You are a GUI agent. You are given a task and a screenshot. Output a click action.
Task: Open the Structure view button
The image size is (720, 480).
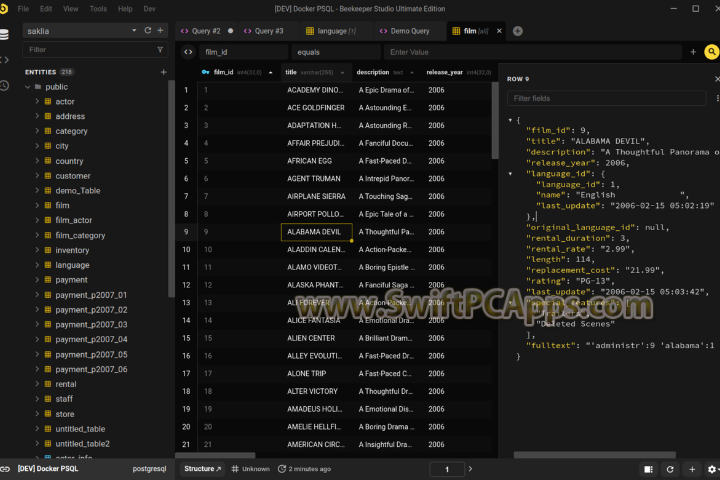point(202,469)
